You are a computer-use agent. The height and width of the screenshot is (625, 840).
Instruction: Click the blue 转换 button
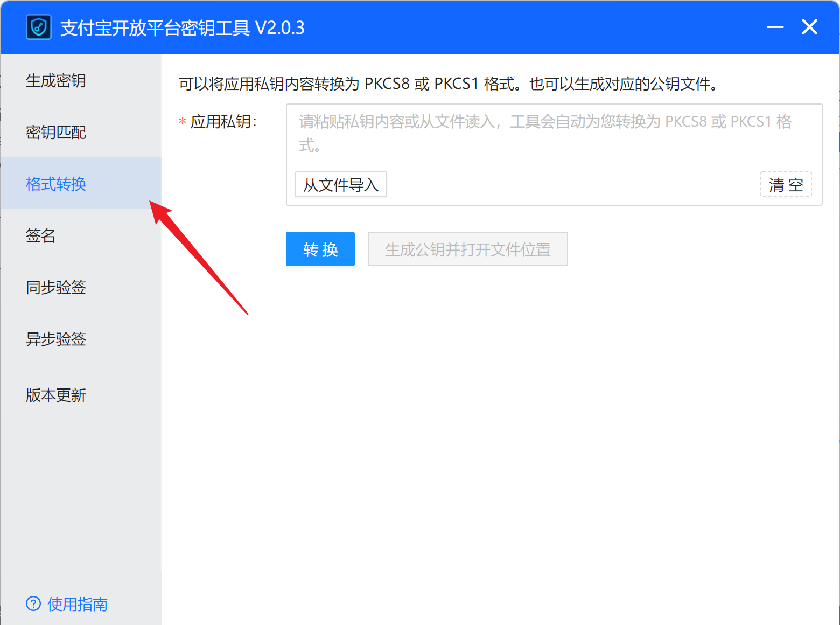(x=320, y=249)
